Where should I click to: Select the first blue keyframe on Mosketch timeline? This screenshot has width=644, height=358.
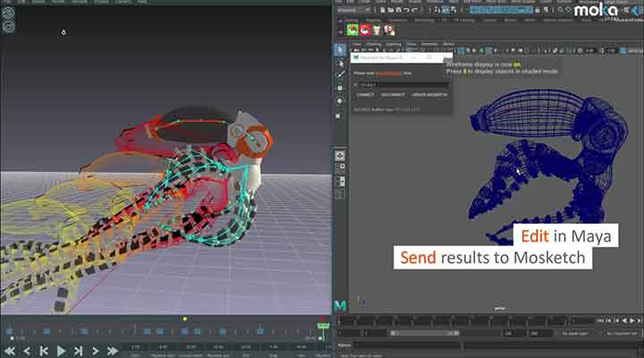coord(10,331)
